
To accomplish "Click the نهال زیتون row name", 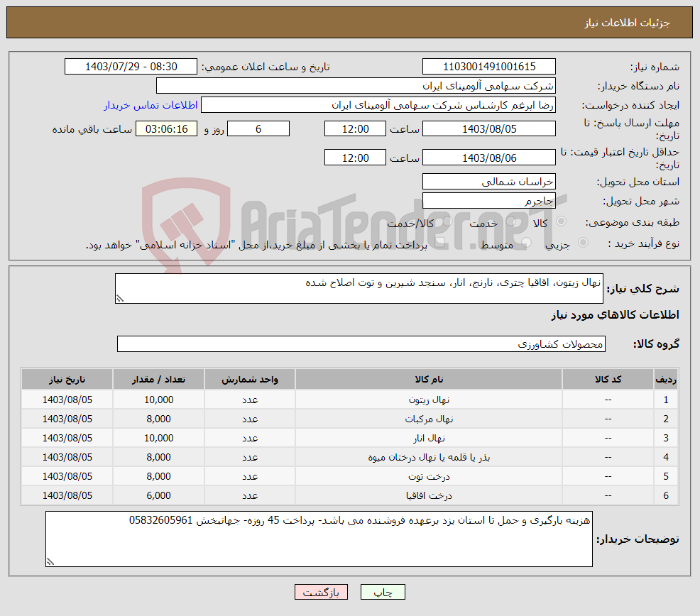I will [429, 400].
